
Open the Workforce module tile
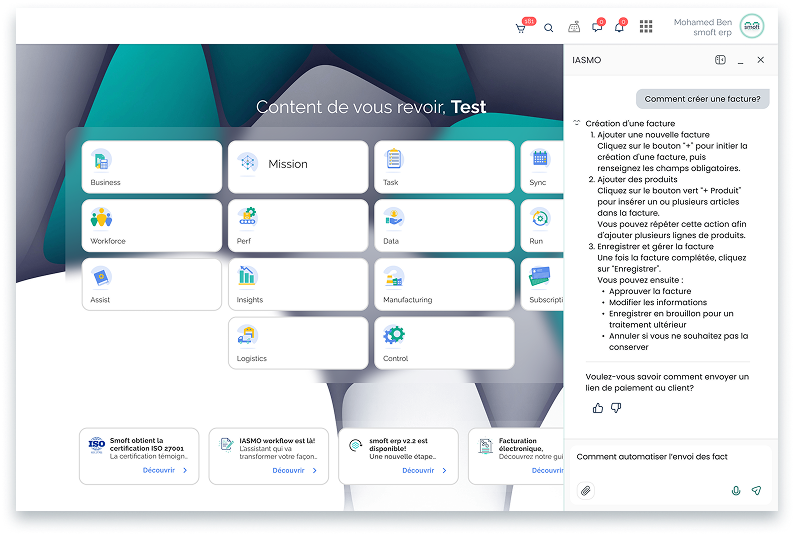point(152,226)
